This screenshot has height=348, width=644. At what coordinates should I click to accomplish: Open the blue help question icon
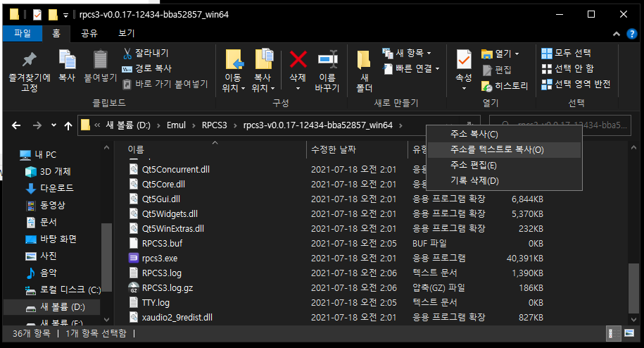click(x=631, y=34)
